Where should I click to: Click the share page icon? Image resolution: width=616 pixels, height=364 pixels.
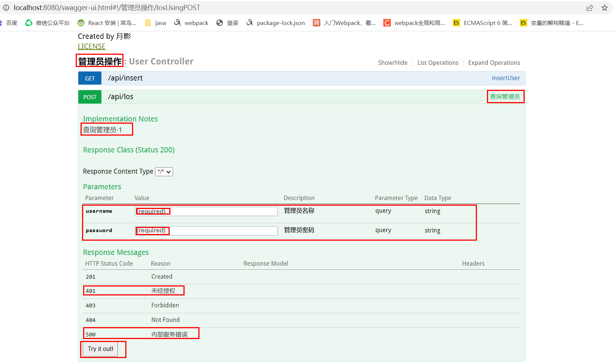590,8
